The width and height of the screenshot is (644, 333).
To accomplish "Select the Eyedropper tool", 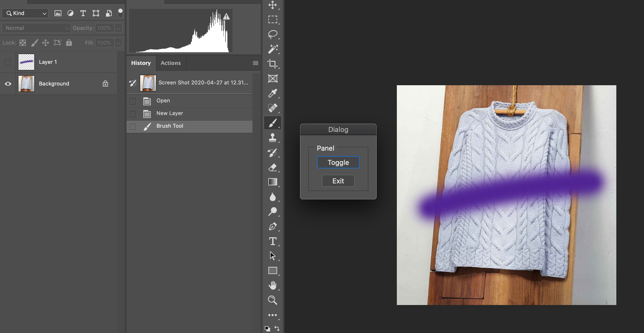I will [x=272, y=93].
